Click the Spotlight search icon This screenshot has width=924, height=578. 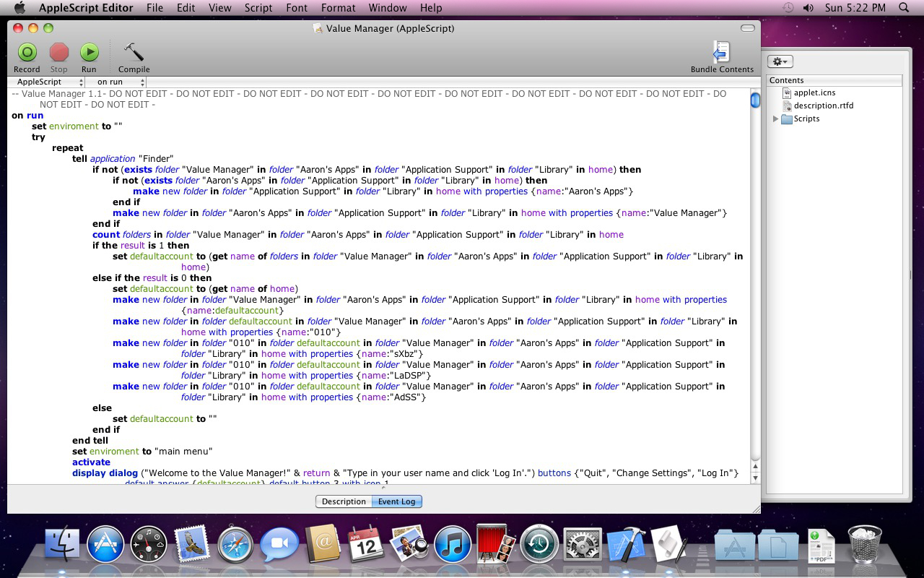[904, 8]
